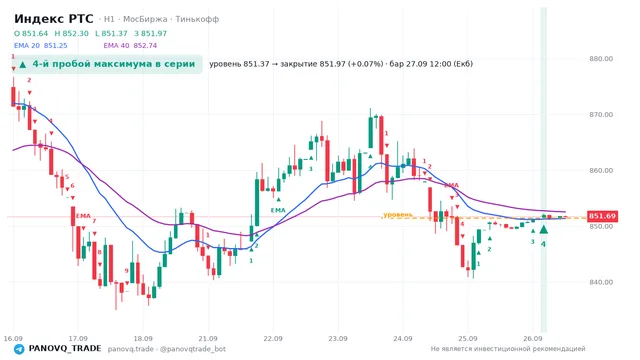
Task: Click the 'EMA 20 851.25' legend label
Action: (40, 45)
